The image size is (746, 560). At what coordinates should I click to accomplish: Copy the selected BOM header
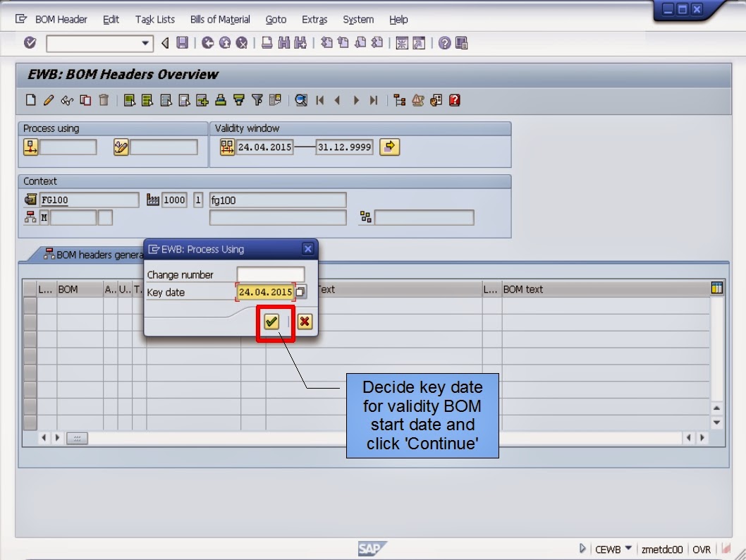click(x=85, y=100)
